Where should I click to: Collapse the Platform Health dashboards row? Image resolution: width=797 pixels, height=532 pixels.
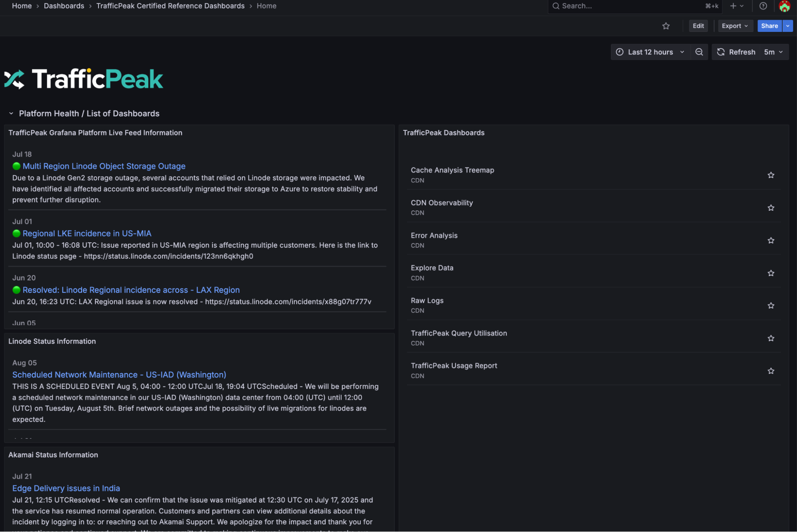pyautogui.click(x=11, y=113)
